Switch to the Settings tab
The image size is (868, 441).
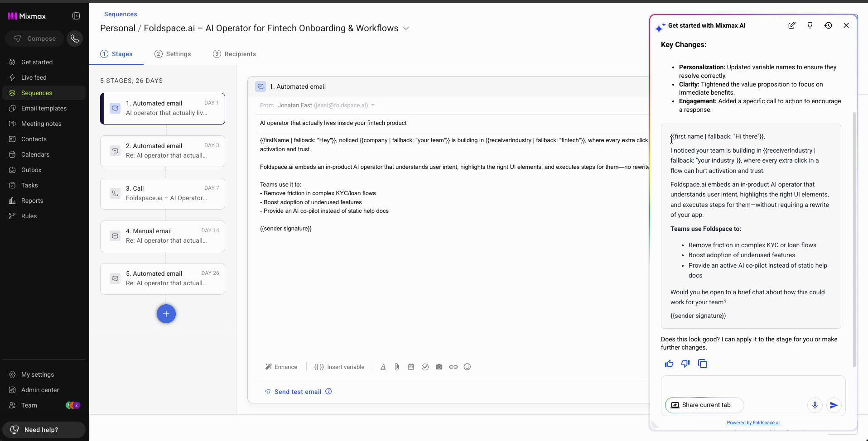[x=173, y=54]
